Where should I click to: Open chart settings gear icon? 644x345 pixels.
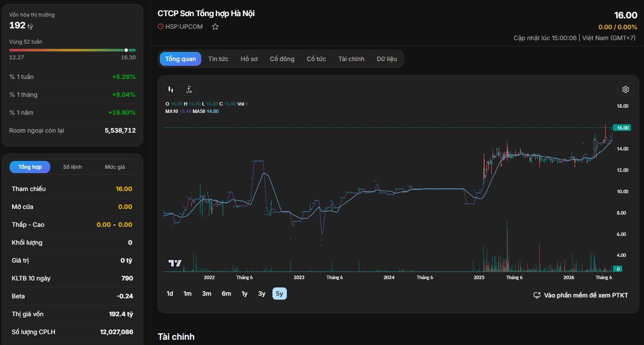(625, 89)
